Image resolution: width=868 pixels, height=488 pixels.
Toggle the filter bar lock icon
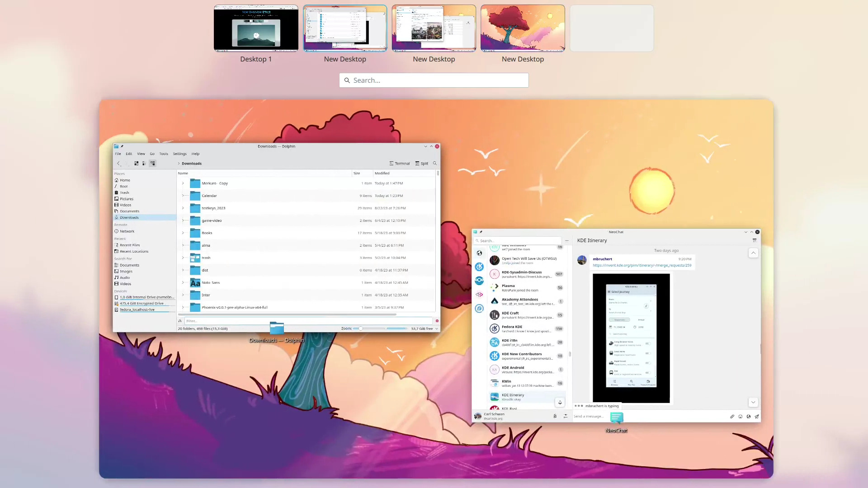click(180, 321)
